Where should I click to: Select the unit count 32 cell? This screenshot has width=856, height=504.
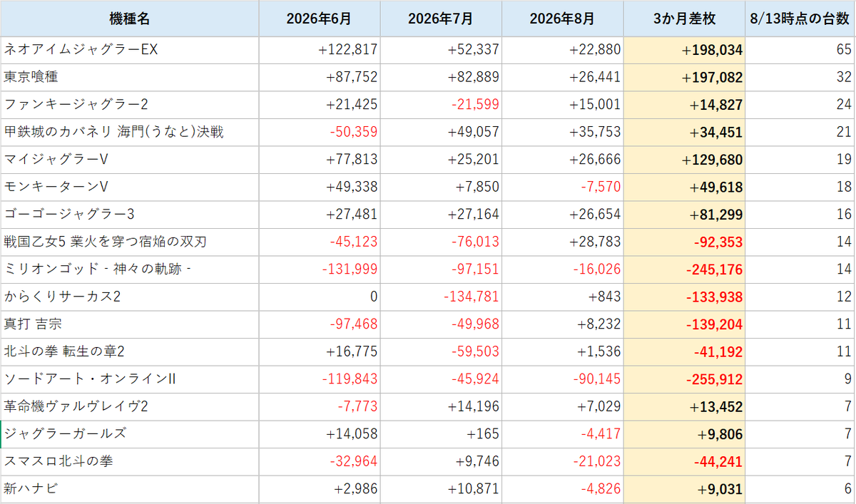click(x=800, y=78)
